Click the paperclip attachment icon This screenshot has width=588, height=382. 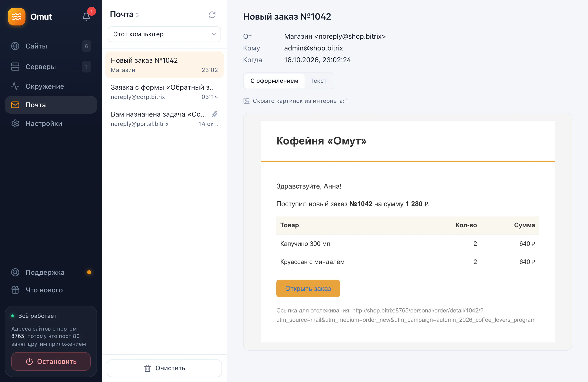point(215,114)
